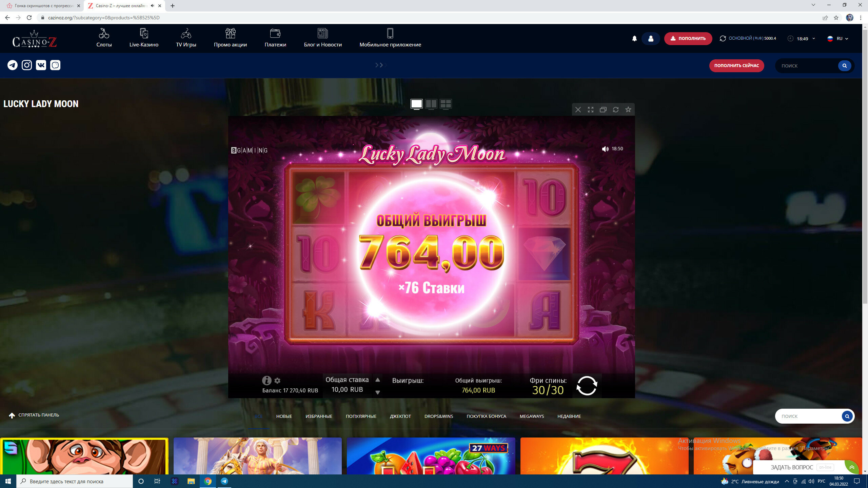Open the Instagram social link icon
This screenshot has height=488, width=868.
point(27,65)
